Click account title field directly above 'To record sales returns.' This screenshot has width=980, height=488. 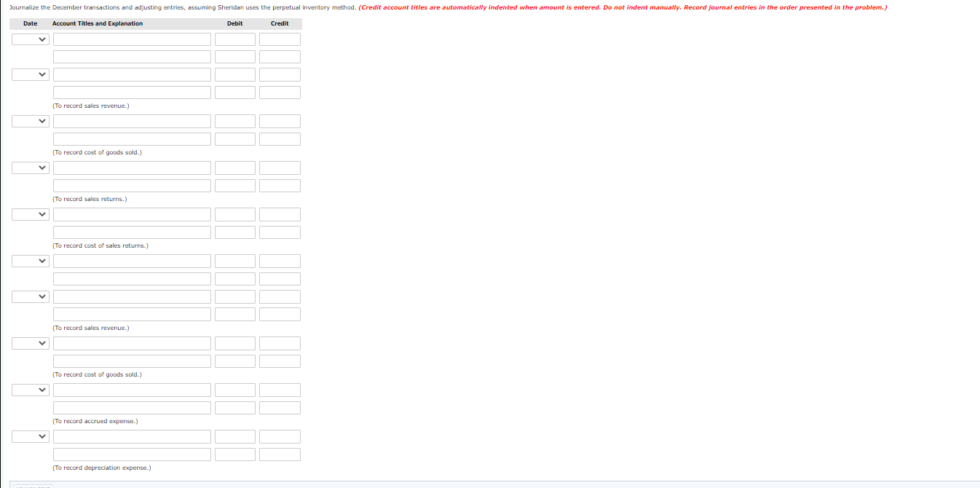(x=133, y=186)
